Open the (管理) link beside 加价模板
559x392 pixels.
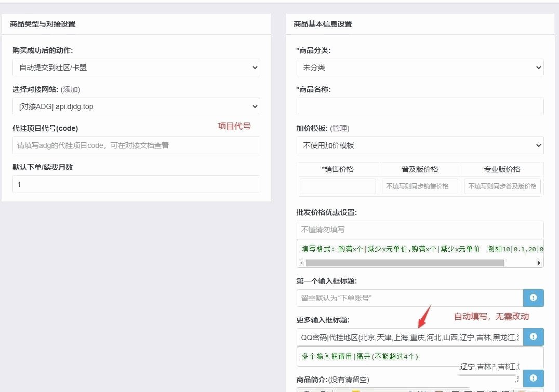341,128
